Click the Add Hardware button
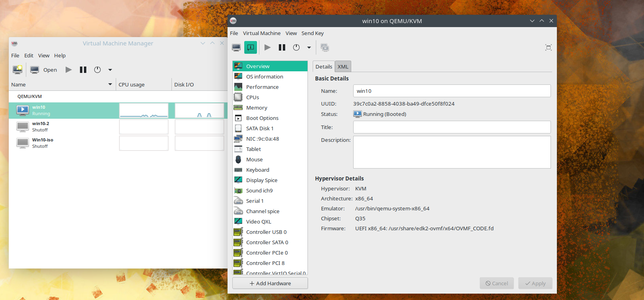The image size is (644, 300). 270,283
